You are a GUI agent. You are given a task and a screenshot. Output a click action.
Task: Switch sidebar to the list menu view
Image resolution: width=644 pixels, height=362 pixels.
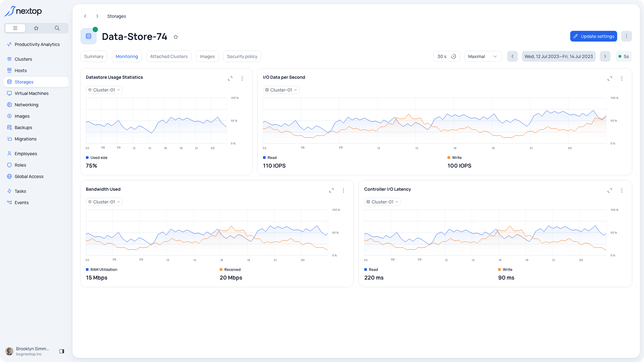pyautogui.click(x=15, y=28)
